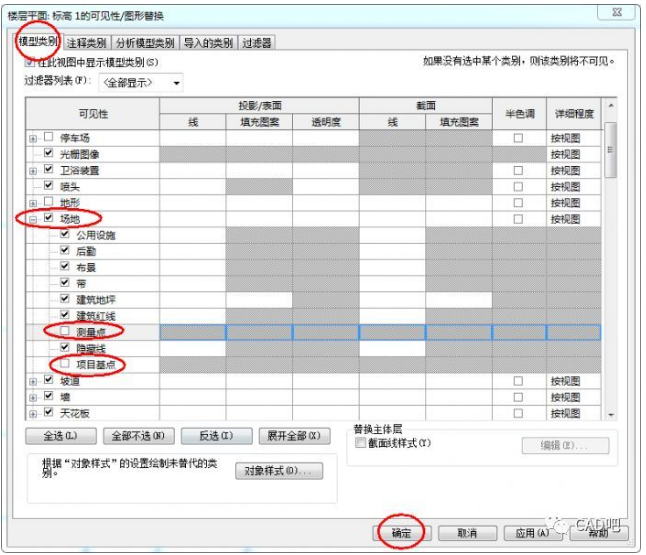Click the 反选 button
The image size is (646, 555).
(x=217, y=436)
